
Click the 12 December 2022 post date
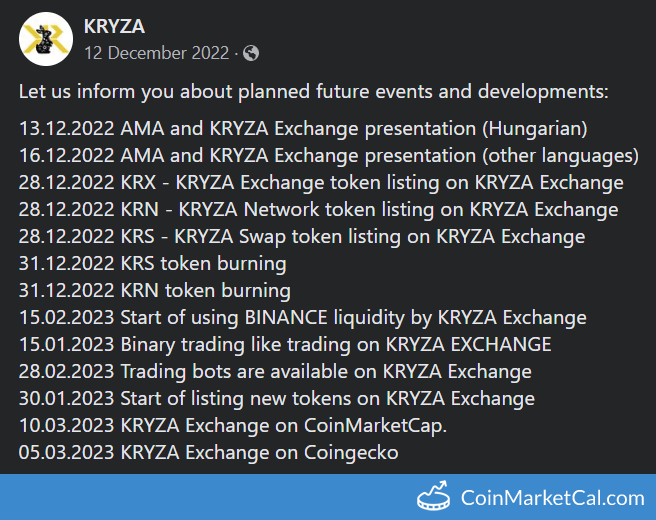click(x=157, y=52)
